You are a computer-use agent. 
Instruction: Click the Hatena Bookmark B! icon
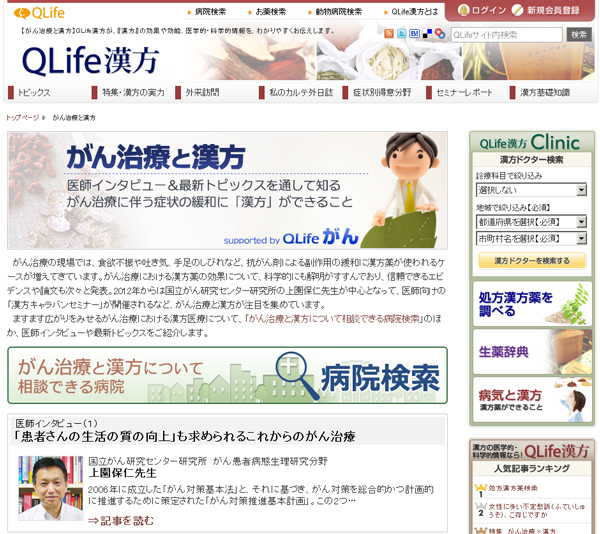414,34
